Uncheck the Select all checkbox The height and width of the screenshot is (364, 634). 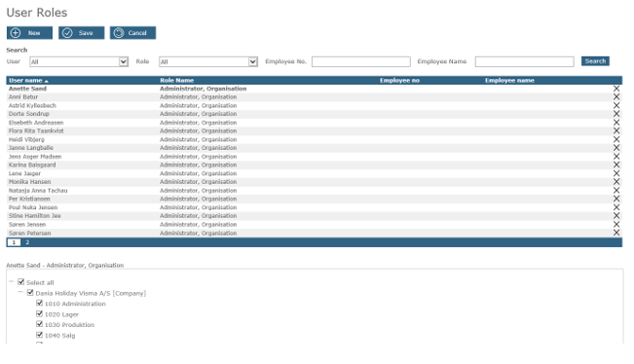[21, 281]
